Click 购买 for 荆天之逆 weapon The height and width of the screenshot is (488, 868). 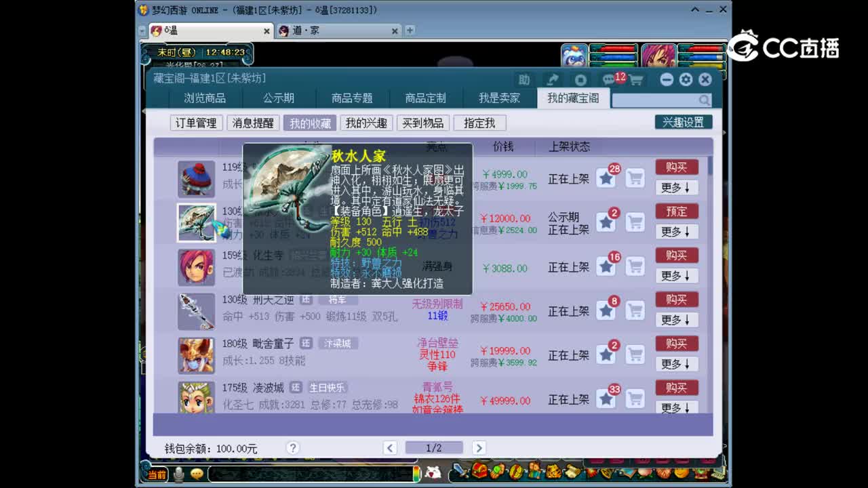677,300
